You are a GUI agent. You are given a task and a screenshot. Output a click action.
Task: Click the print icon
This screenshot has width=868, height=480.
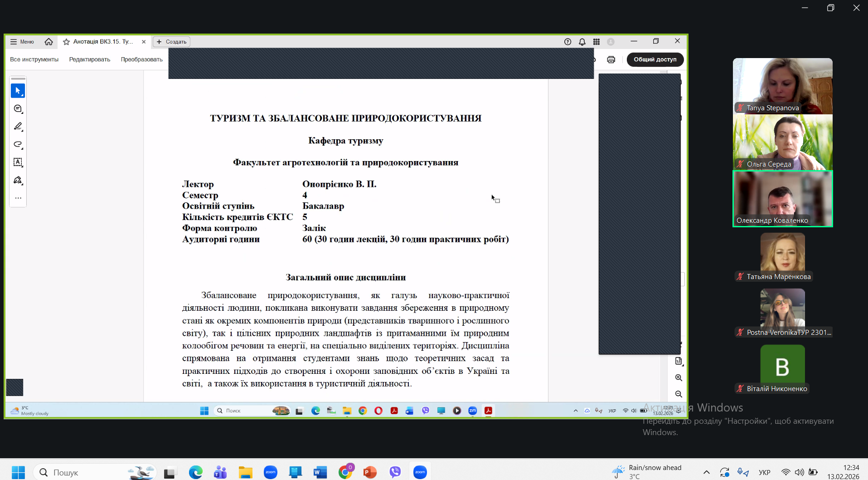pos(611,59)
